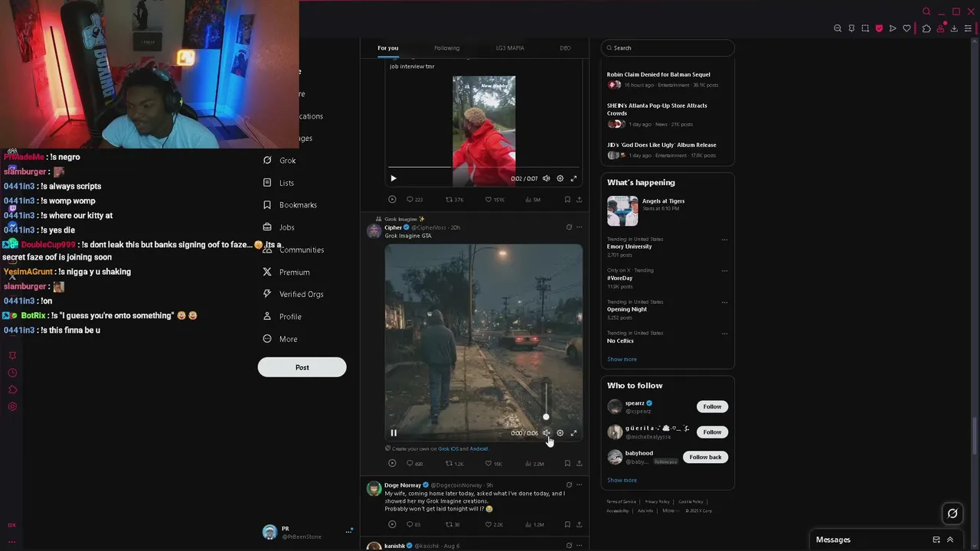The height and width of the screenshot is (551, 980).
Task: Click the GTA video volume slider handle
Action: (x=546, y=417)
